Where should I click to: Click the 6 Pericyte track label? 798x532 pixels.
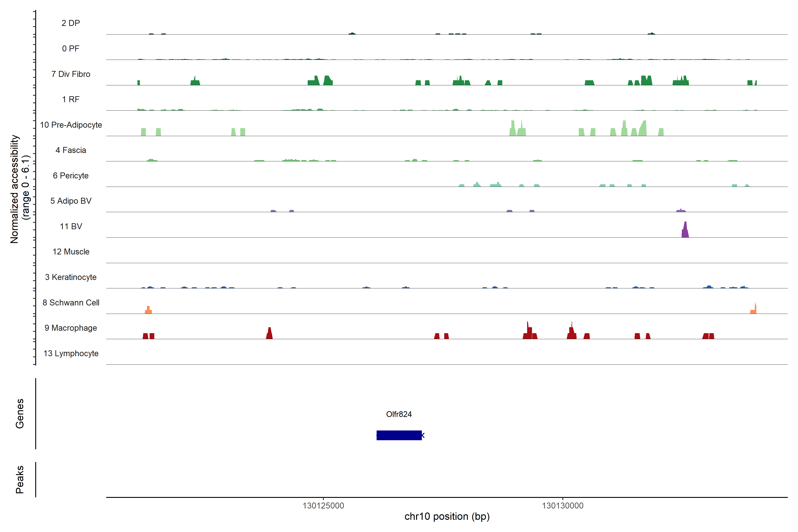tap(70, 176)
